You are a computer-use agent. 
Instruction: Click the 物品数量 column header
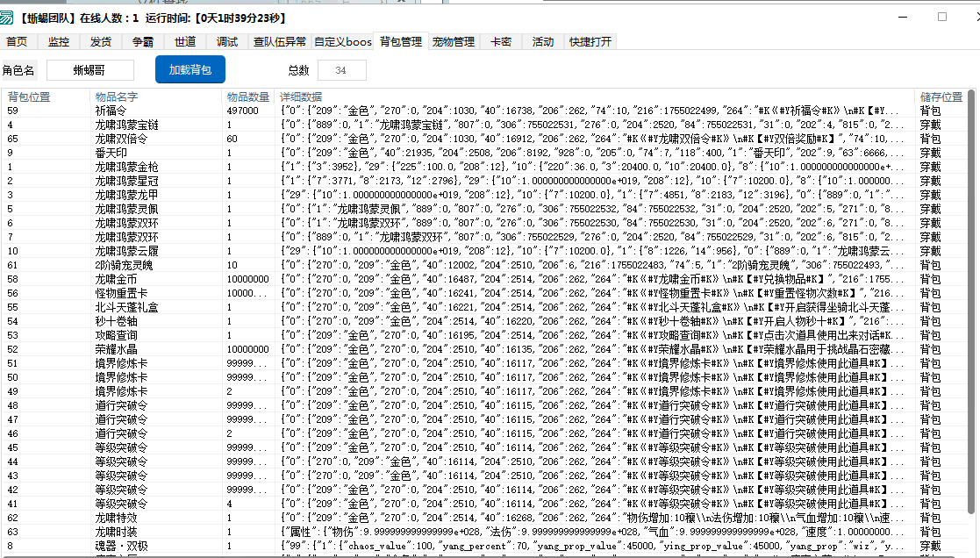(x=247, y=97)
